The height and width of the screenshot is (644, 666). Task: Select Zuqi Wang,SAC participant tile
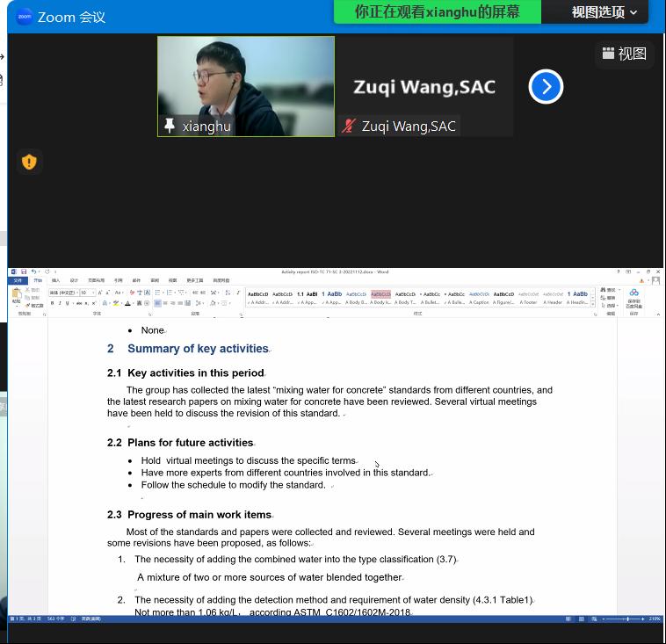point(424,87)
